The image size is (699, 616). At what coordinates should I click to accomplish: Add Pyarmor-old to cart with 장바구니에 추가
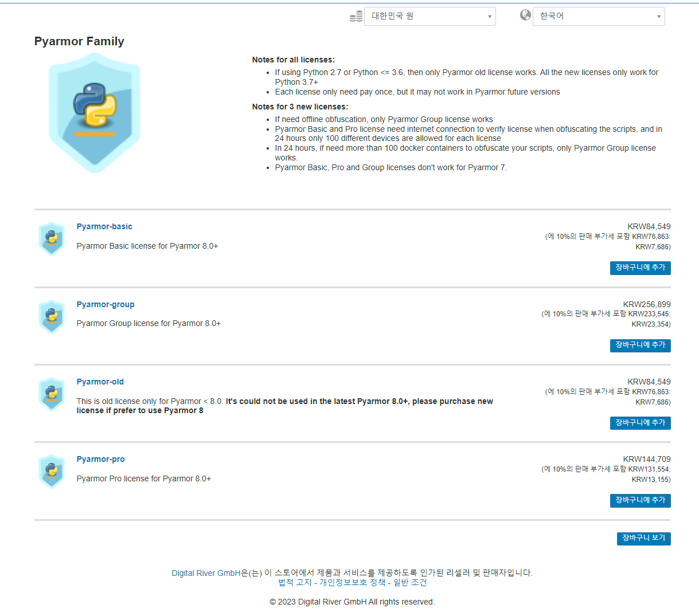pos(640,423)
